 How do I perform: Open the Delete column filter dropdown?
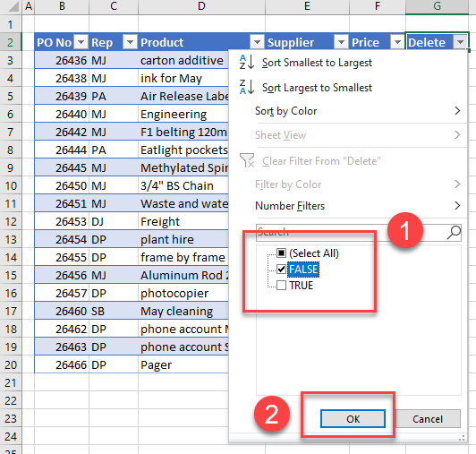coord(460,42)
